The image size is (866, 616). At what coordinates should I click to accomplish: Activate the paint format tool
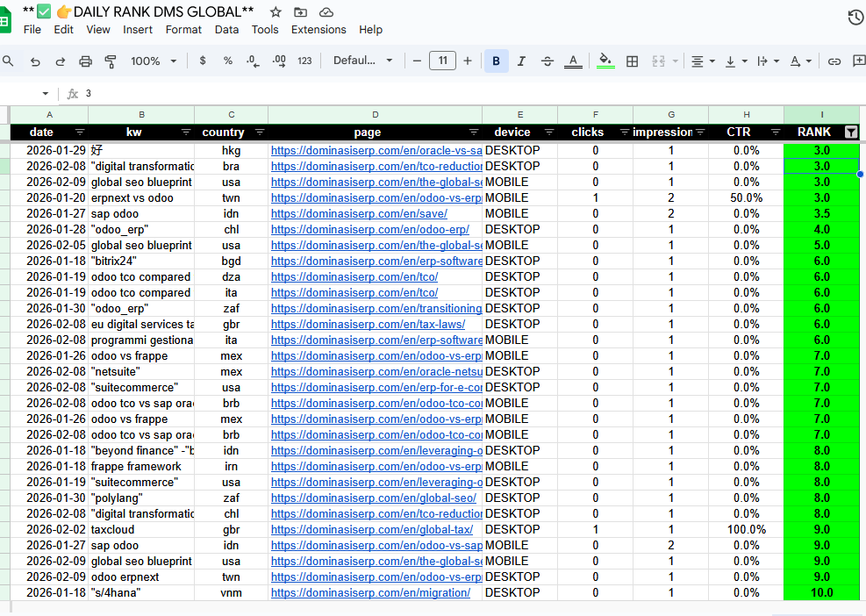111,61
